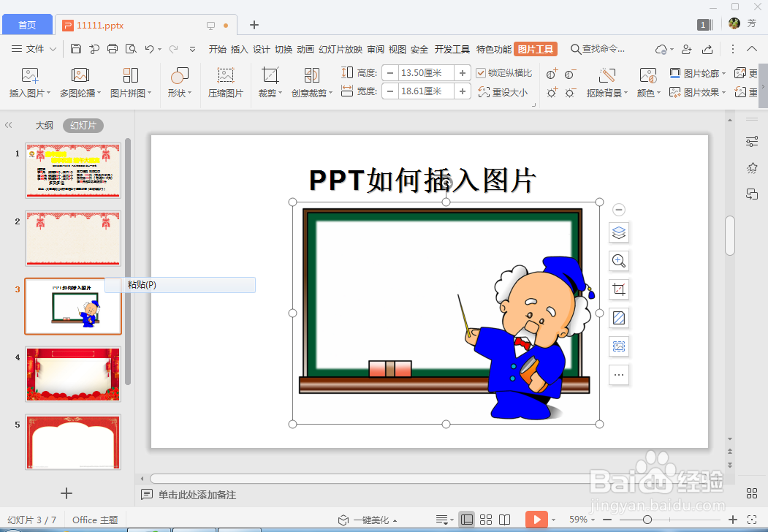Click the layers icon in floating toolbar

618,232
